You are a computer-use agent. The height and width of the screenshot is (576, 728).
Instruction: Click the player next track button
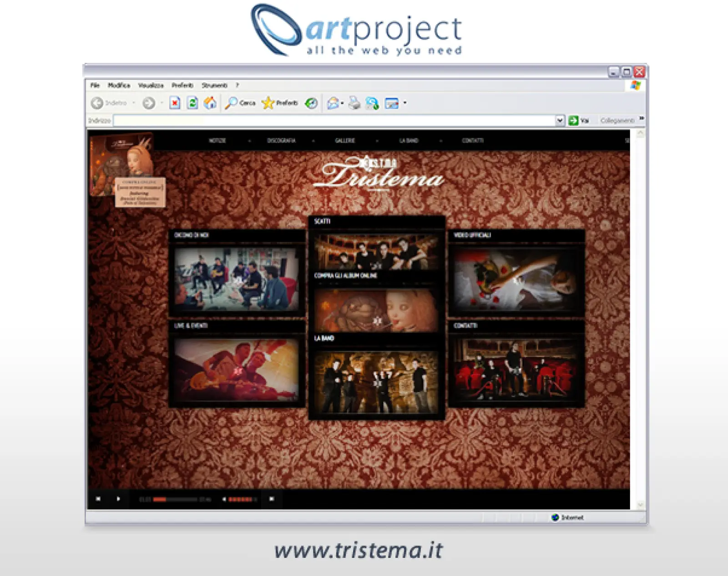(x=272, y=499)
